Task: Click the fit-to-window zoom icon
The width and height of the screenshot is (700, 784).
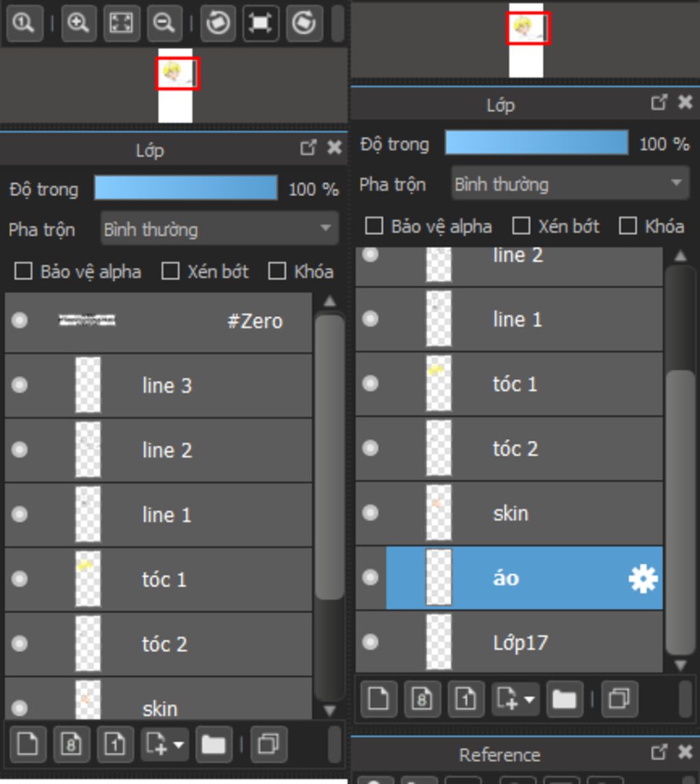Action: pyautogui.click(x=122, y=23)
